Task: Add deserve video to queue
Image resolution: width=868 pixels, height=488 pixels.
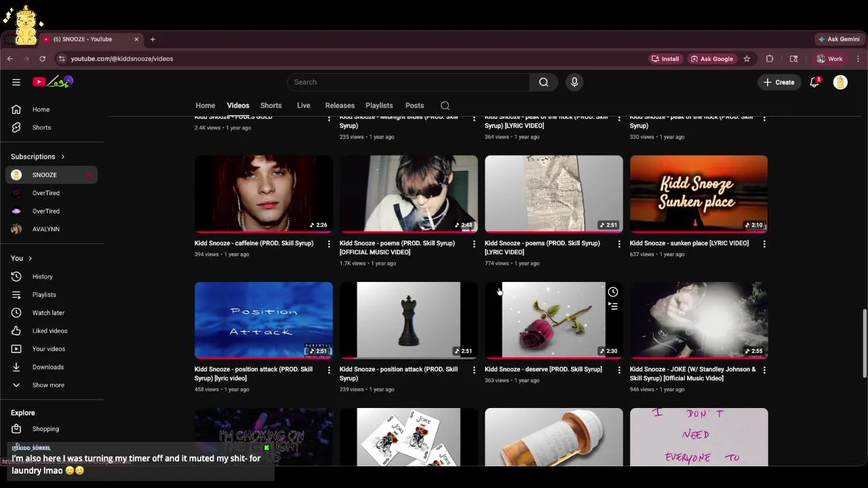Action: (x=613, y=306)
